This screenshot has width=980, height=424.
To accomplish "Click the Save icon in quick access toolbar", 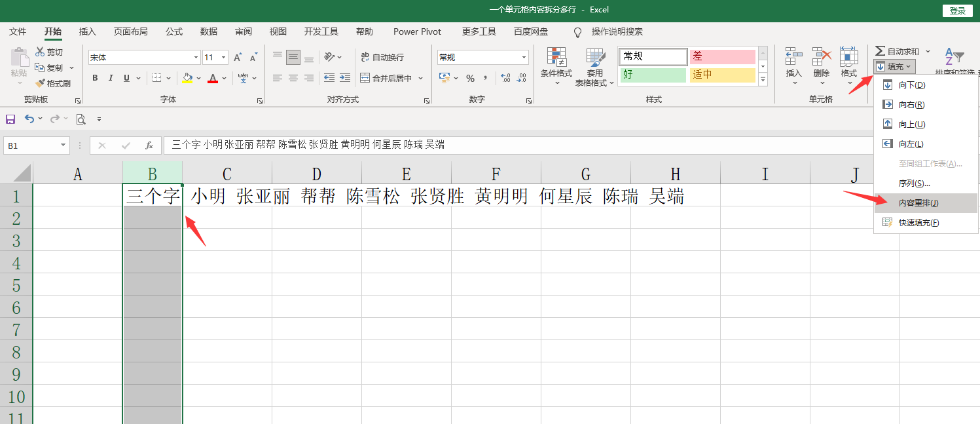I will [x=10, y=119].
